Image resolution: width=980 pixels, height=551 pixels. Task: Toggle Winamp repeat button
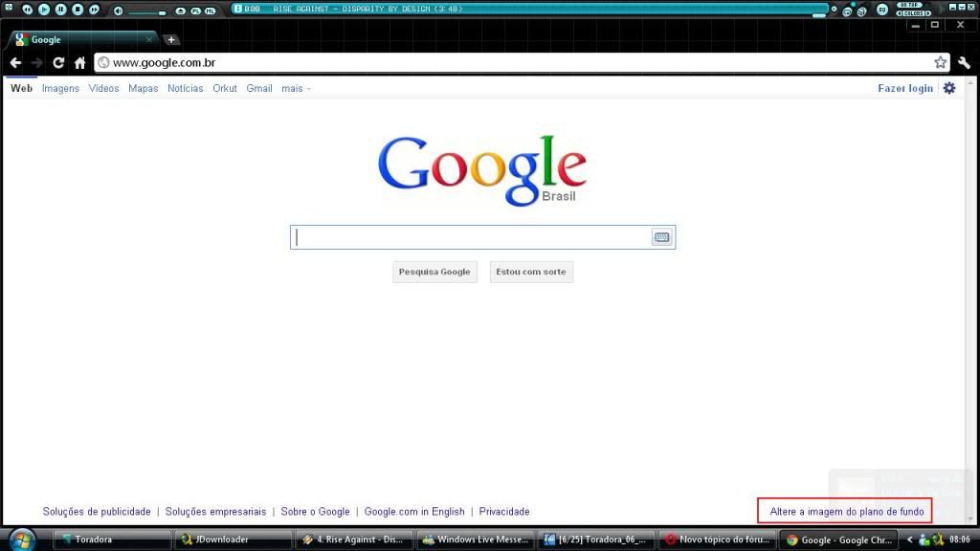tap(848, 11)
